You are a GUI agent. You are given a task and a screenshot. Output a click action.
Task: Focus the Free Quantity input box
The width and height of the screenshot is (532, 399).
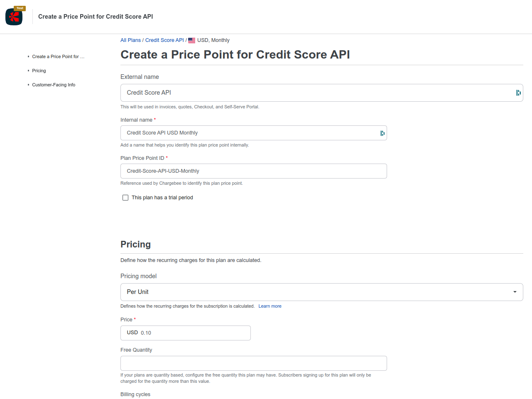(x=253, y=363)
